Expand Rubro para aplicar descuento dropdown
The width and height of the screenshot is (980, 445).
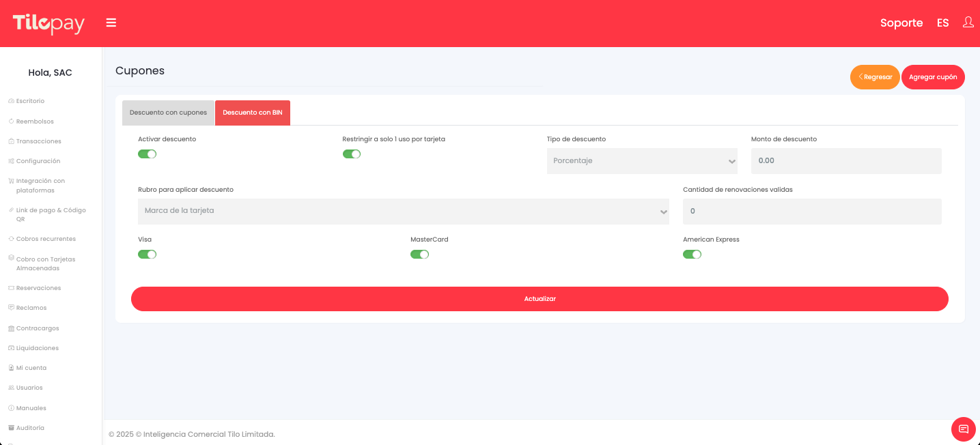(x=403, y=211)
